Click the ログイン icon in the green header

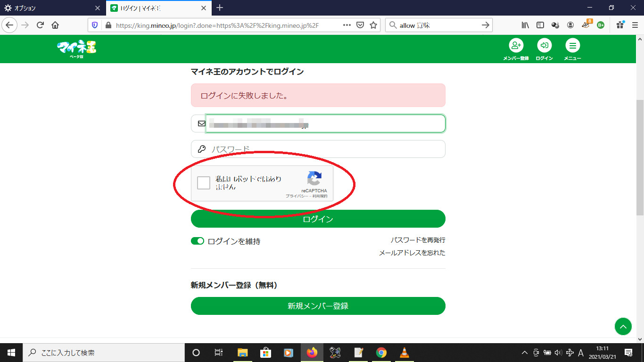[x=544, y=49]
